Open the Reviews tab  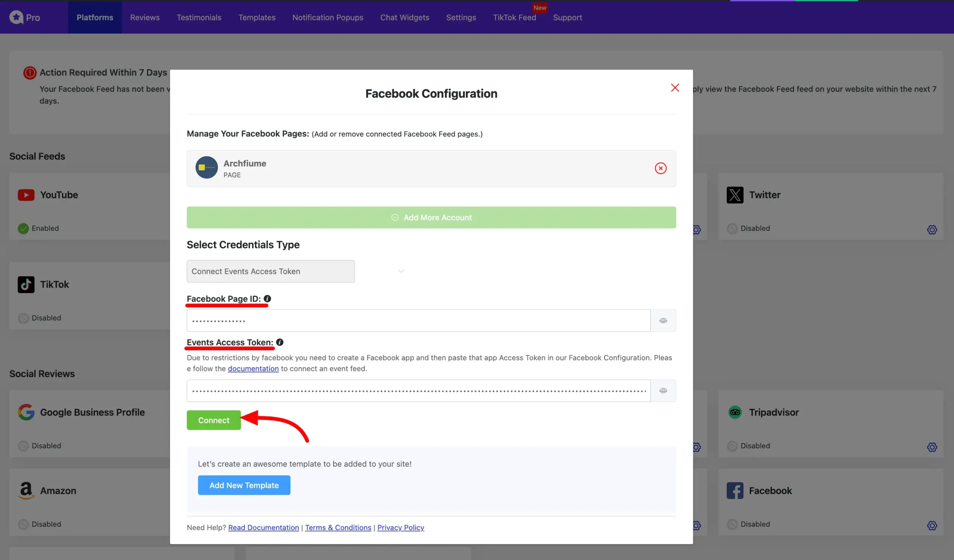145,17
